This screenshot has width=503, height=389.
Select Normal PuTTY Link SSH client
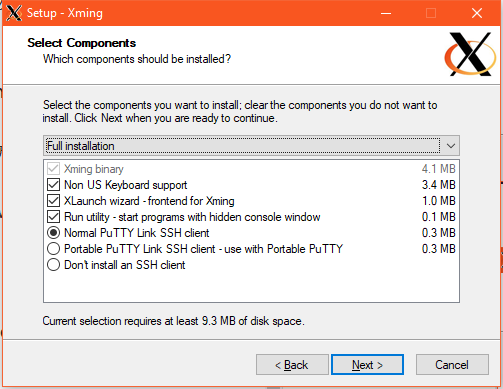tap(53, 233)
